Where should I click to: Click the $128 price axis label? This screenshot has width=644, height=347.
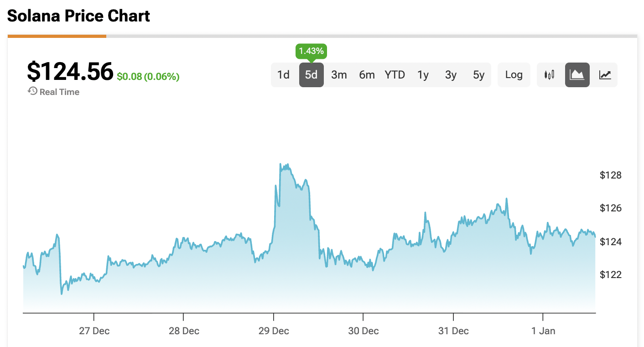pyautogui.click(x=610, y=175)
